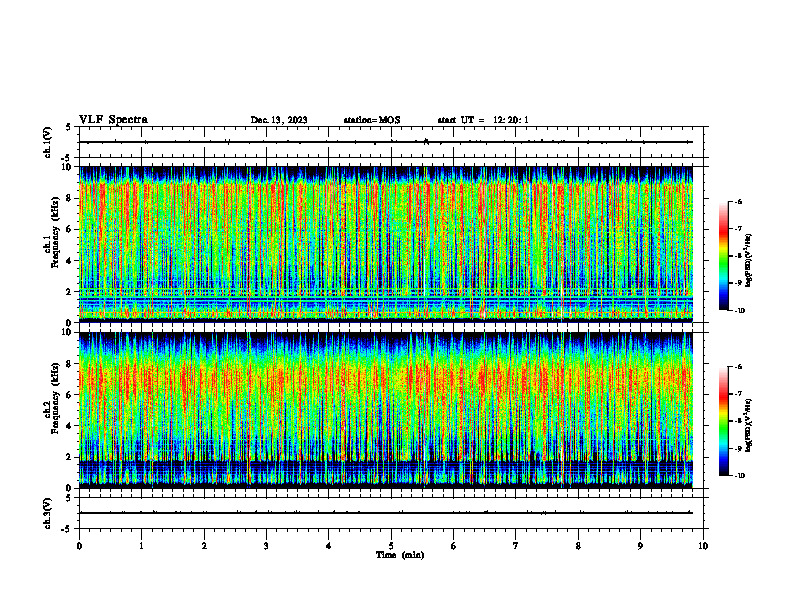Click the '5' volt tick on ch.1(V) axis
This screenshot has height=612, width=792.
point(69,127)
